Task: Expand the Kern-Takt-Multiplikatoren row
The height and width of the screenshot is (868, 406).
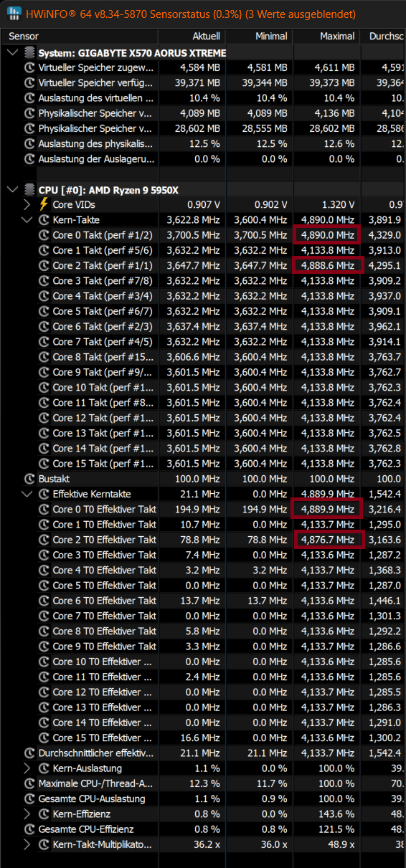Action: (28, 844)
